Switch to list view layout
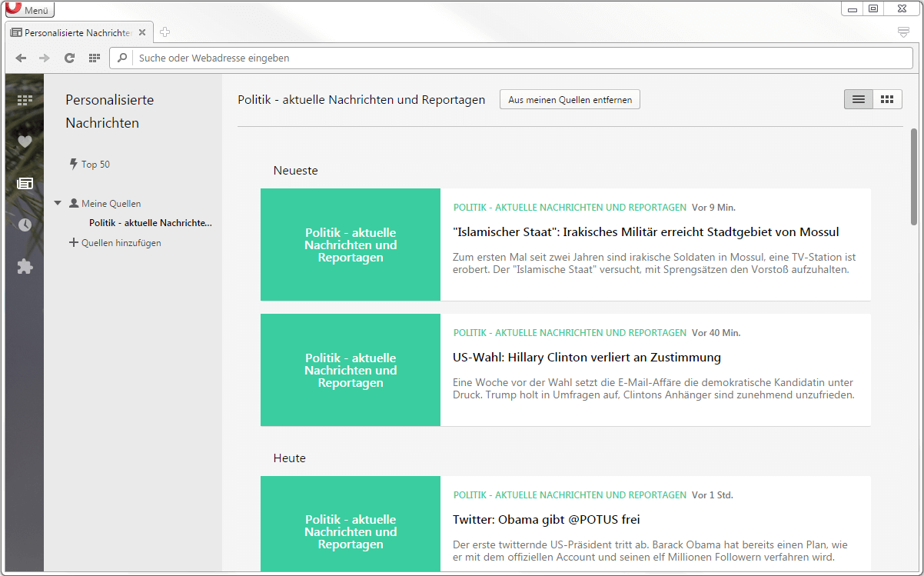Viewport: 924px width, 576px height. click(859, 99)
